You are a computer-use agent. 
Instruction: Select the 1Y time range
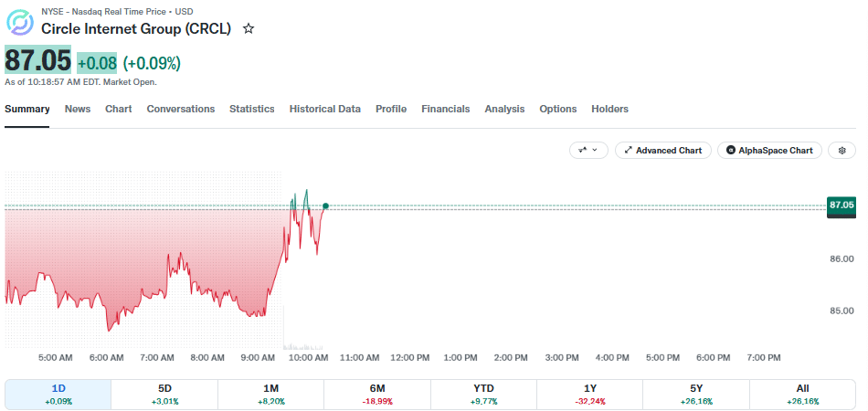point(589,395)
